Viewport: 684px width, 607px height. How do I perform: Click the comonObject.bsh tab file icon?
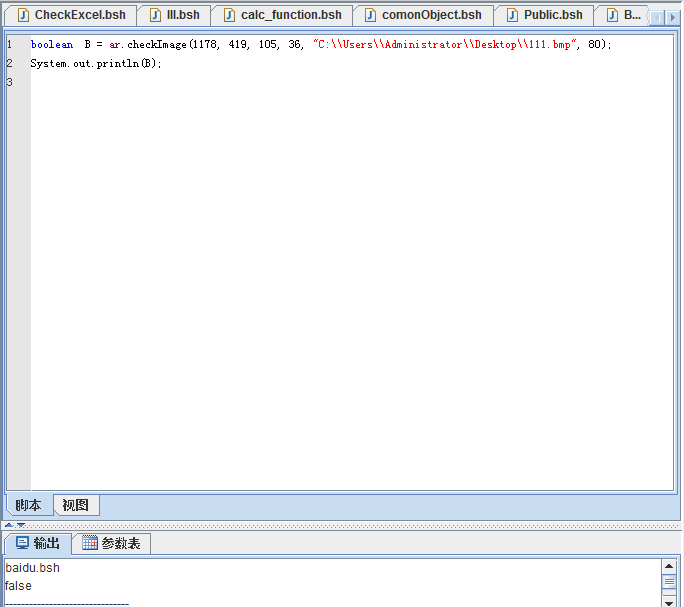click(370, 15)
